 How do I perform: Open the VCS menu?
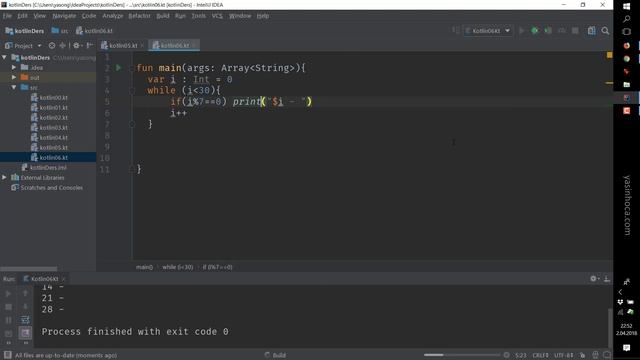tap(217, 16)
